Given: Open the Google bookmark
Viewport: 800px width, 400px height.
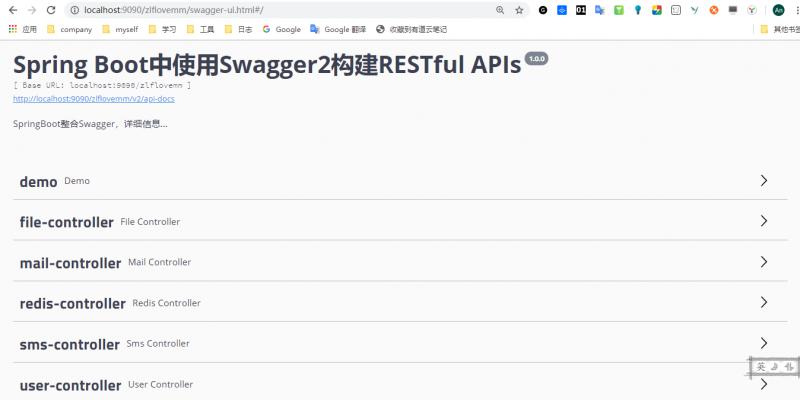Looking at the screenshot, I should pos(282,30).
